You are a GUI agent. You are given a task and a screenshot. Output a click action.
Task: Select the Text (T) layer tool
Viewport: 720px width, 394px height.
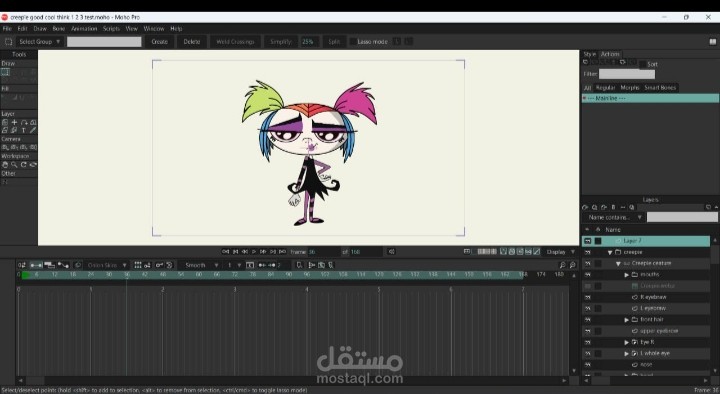23,130
